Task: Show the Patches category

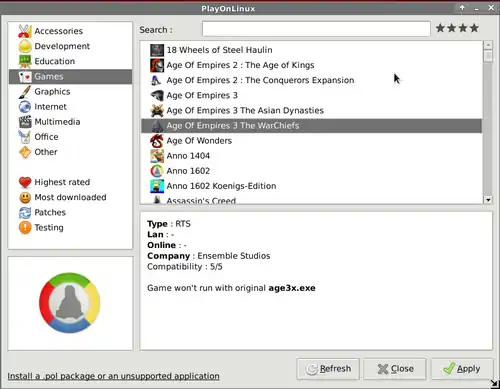Action: (x=50, y=212)
